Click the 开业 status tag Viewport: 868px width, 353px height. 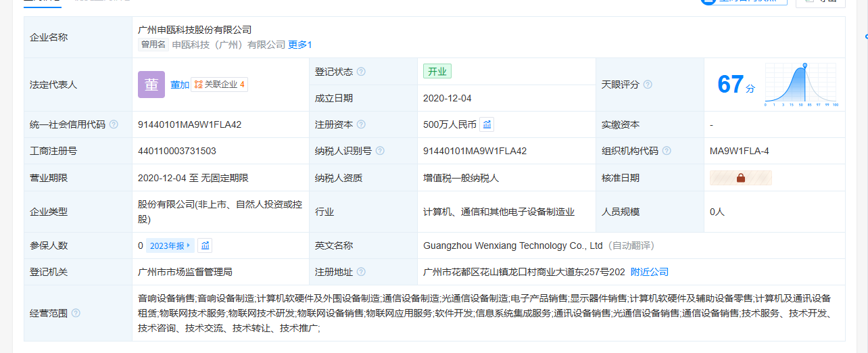tap(437, 72)
